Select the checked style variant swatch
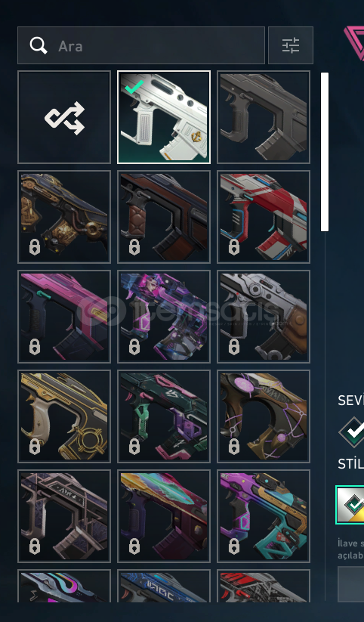Screen dimensions: 364x622 [350, 505]
